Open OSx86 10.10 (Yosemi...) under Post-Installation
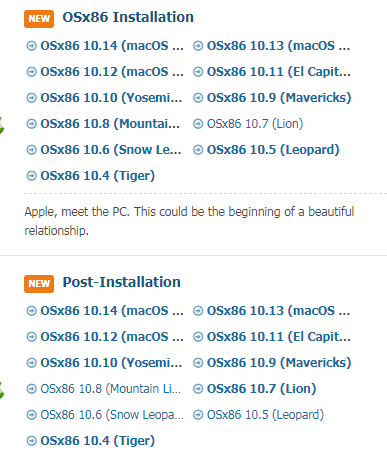 [x=111, y=363]
